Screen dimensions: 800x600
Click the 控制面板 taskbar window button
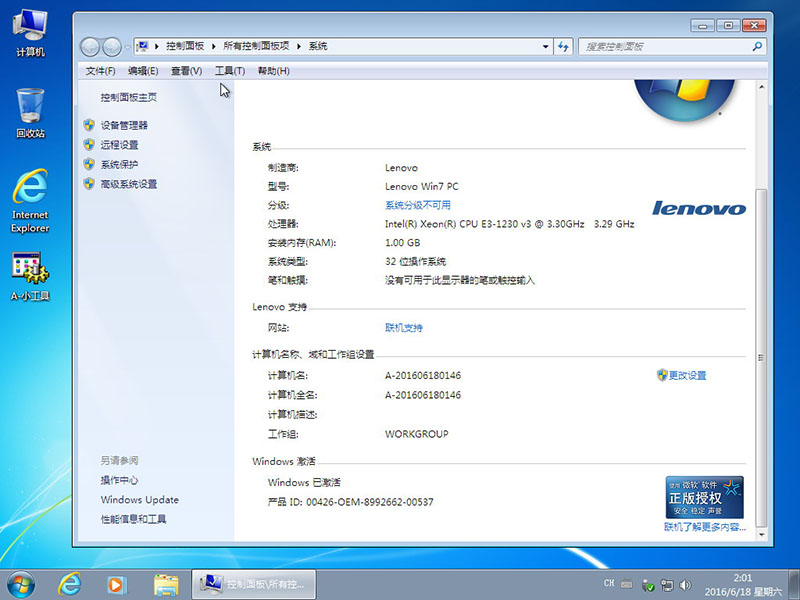click(254, 585)
